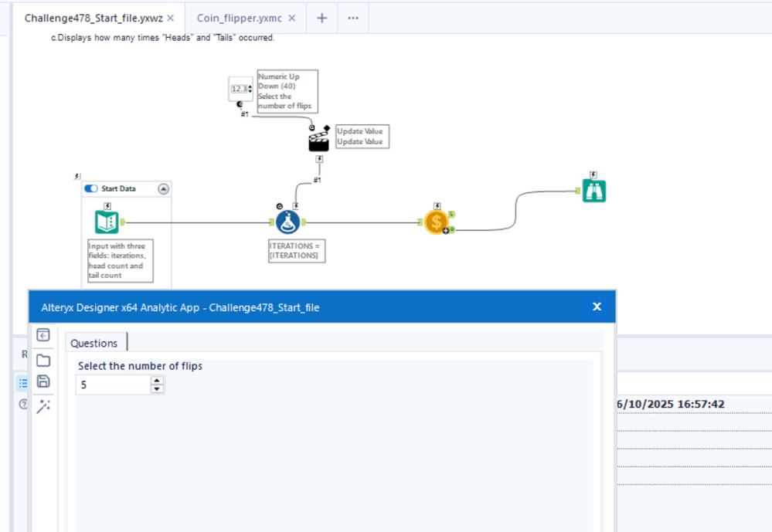Viewport: 772px width, 532px height.
Task: Click the lightning bolt above the macro tool
Action: coord(437,205)
